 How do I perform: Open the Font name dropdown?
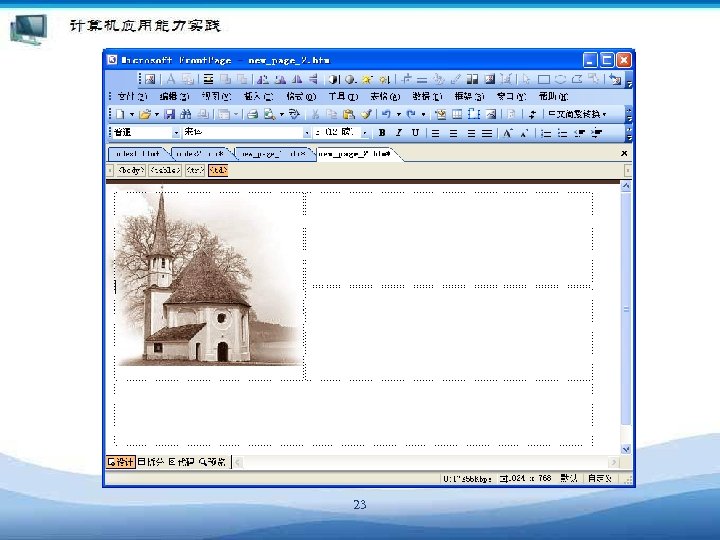[307, 133]
